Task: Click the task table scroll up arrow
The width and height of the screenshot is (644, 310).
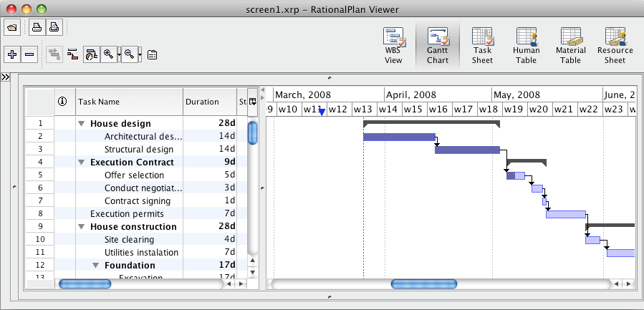Action: tap(253, 261)
